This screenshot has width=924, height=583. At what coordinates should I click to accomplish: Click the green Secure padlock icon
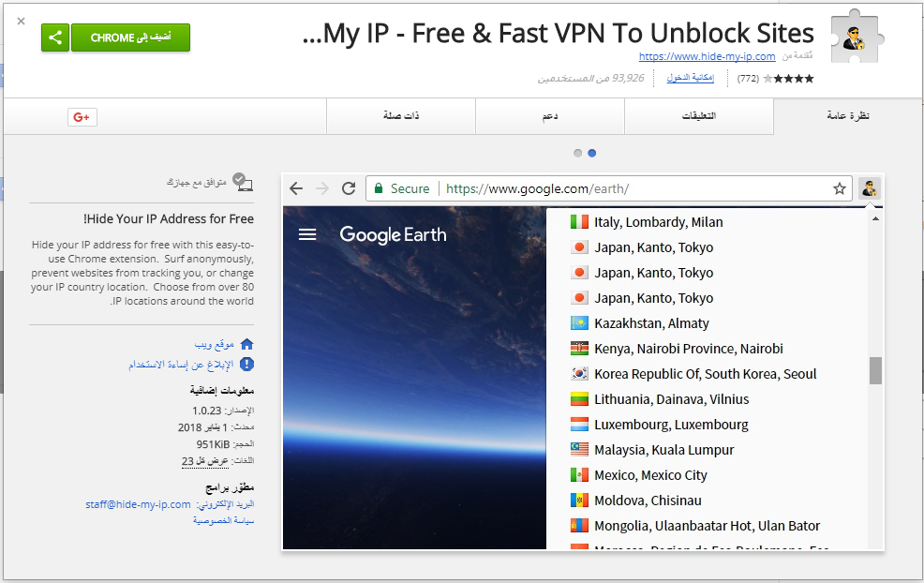tap(379, 188)
